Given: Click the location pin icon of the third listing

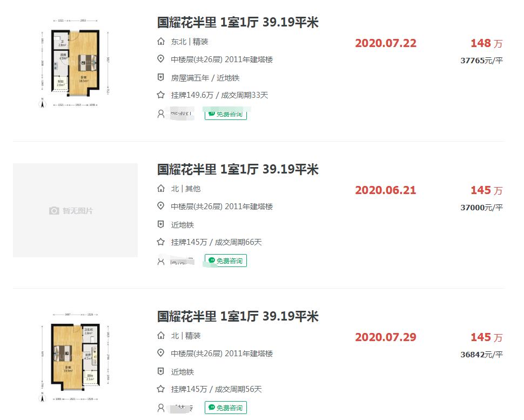Looking at the screenshot, I should point(160,354).
